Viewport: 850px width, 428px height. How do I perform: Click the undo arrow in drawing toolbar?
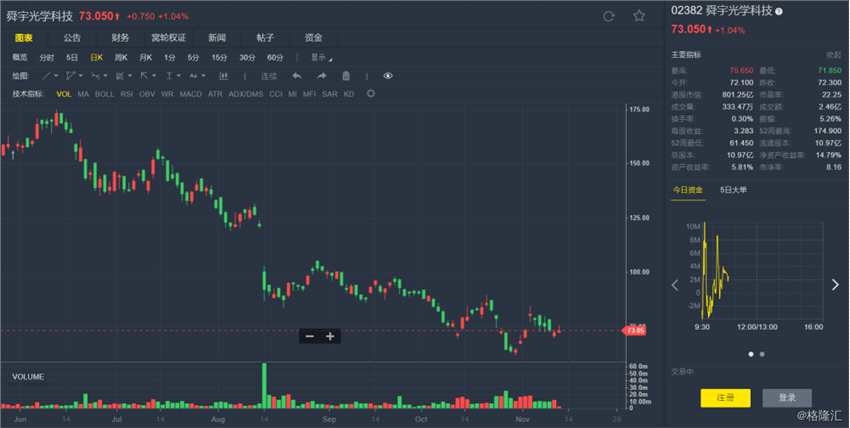coord(297,76)
